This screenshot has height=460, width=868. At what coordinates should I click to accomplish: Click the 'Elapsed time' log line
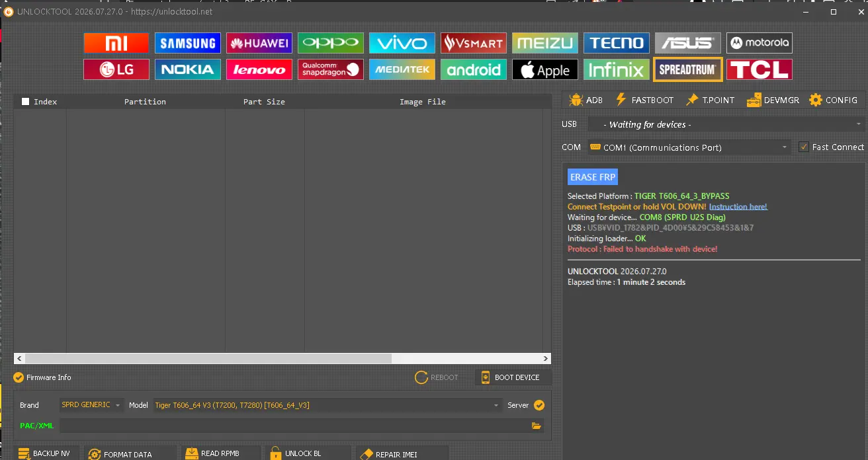click(x=627, y=282)
